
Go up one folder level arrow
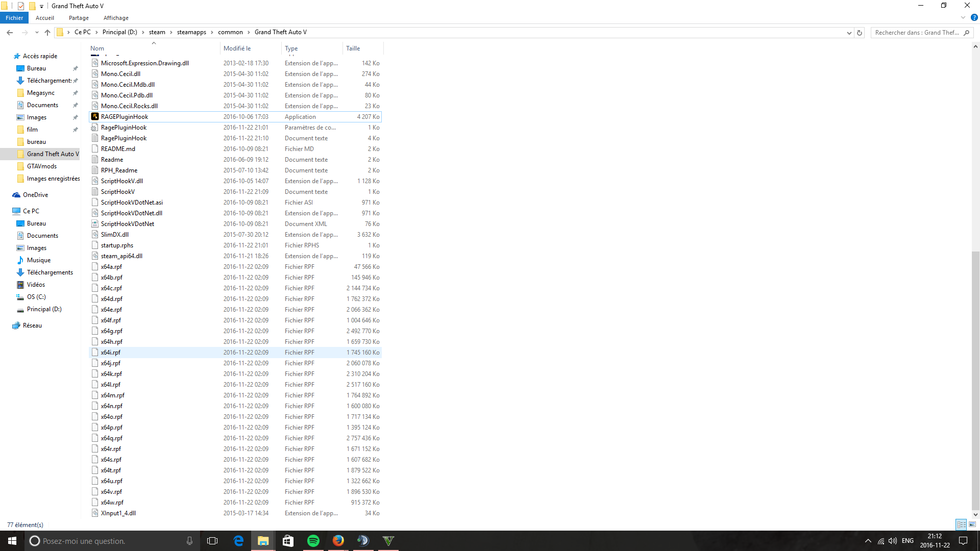point(47,33)
